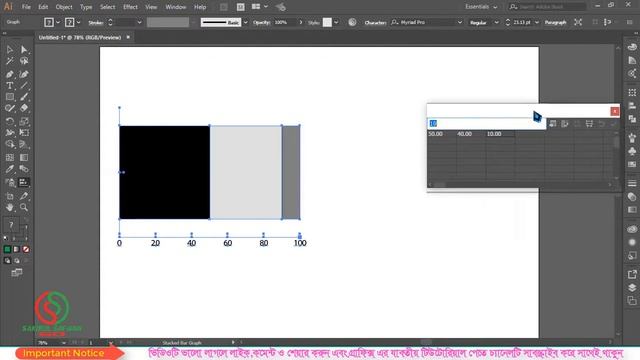Open the stroke weight dropdown

(x=140, y=22)
